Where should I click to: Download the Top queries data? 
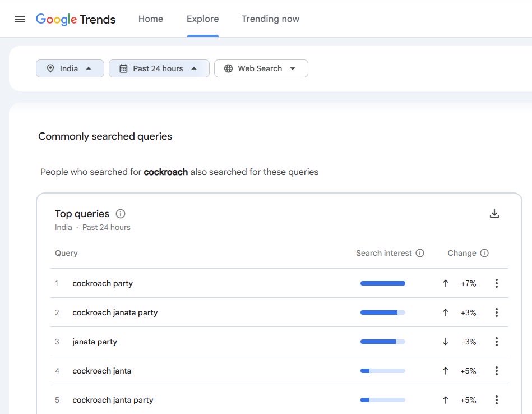(494, 214)
